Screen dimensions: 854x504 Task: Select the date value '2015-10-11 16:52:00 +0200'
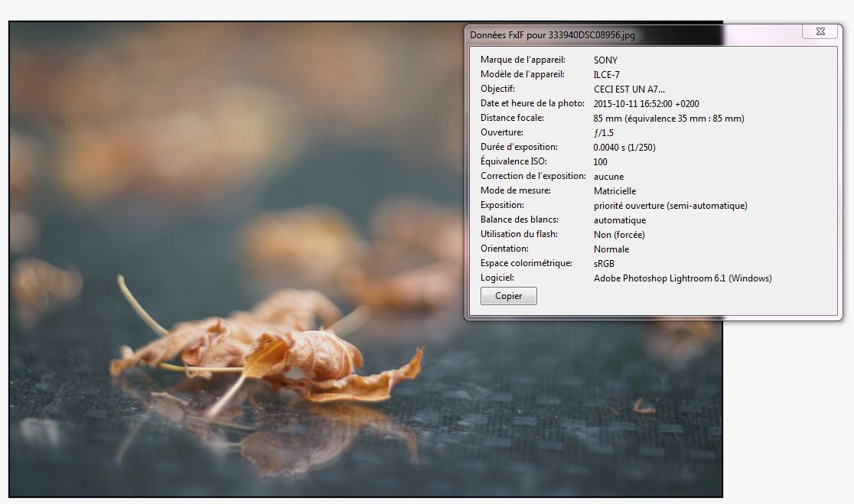[x=647, y=104]
